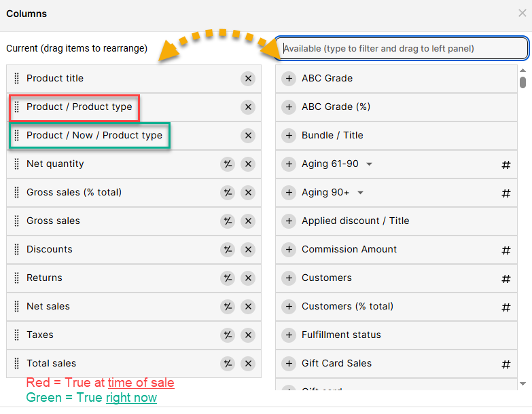
Task: Click the available columns scrollbar thumb
Action: 522,81
